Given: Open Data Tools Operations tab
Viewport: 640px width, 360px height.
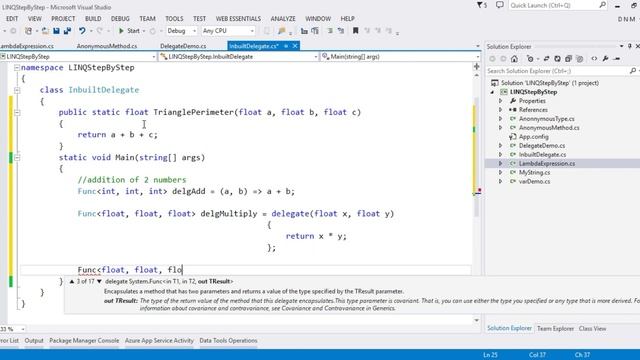Looking at the screenshot, I should pyautogui.click(x=228, y=340).
